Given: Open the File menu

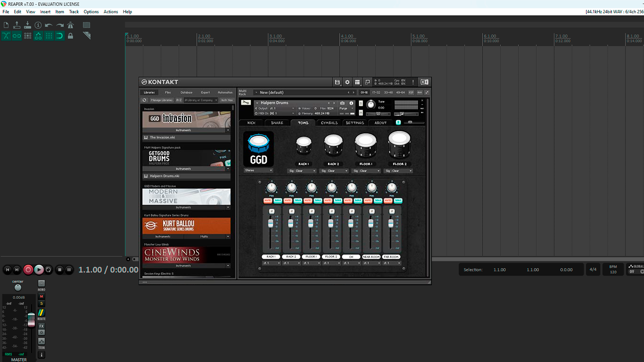Looking at the screenshot, I should coord(6,12).
